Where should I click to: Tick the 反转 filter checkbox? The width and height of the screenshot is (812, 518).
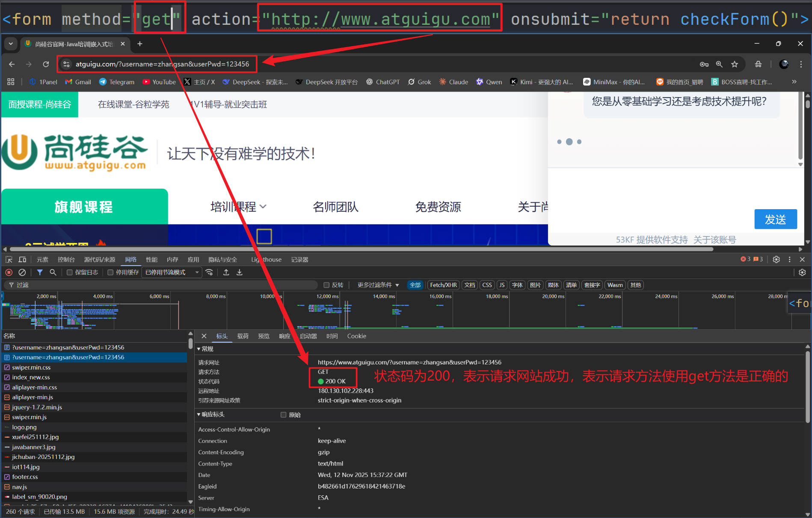tap(326, 285)
